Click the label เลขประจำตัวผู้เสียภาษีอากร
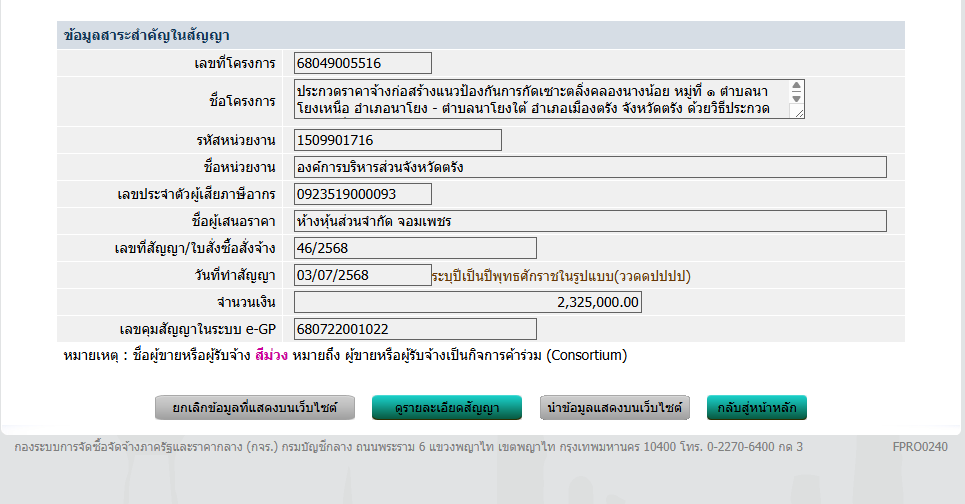Viewport: 965px width, 504px height. 196,194
